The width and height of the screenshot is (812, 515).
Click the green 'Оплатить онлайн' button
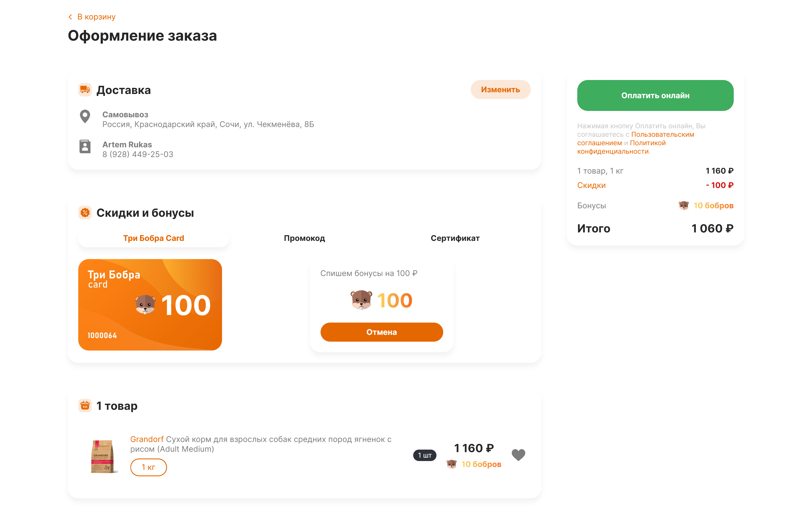[x=655, y=95]
